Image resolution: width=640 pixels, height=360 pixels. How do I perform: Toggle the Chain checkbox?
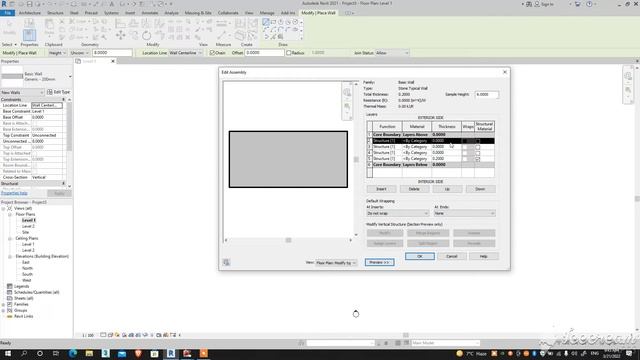[x=212, y=53]
